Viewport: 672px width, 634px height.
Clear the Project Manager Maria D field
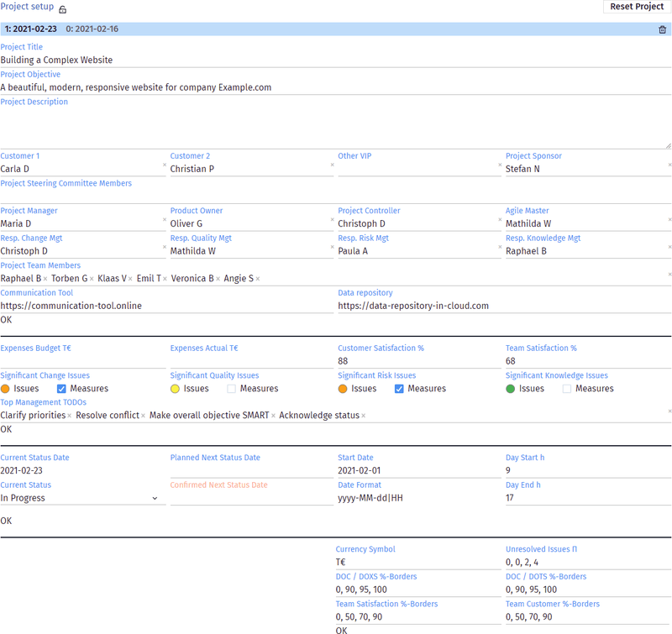tap(164, 221)
